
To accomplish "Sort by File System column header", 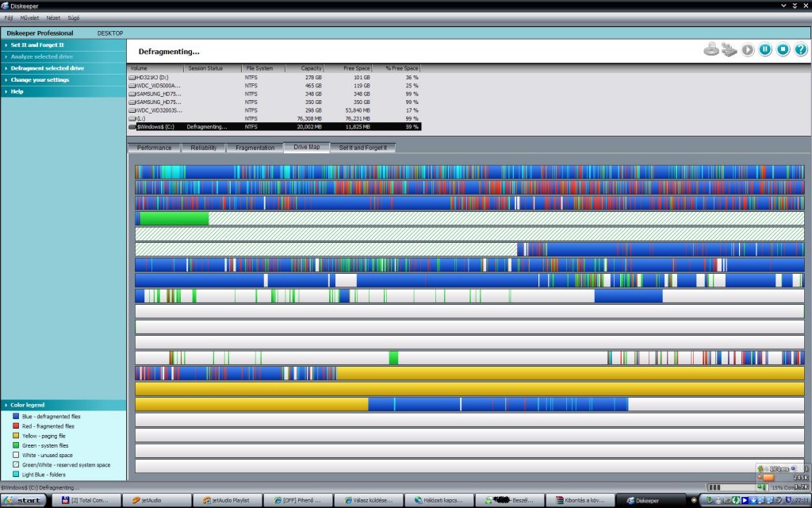I will [263, 68].
